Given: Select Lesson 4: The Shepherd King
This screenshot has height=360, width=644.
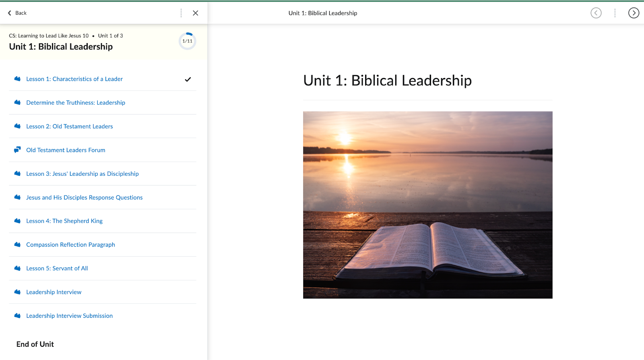Looking at the screenshot, I should 64,221.
